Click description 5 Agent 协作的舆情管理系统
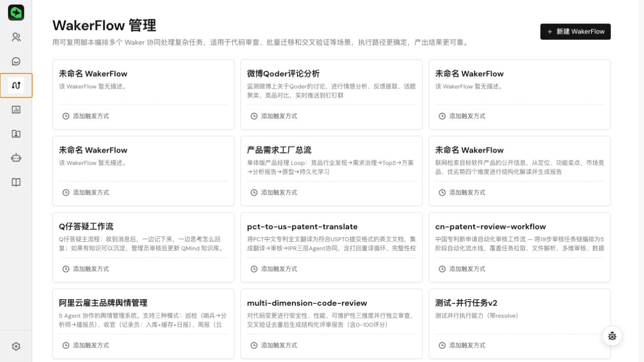Image resolution: width=644 pixels, height=362 pixels. (x=143, y=320)
